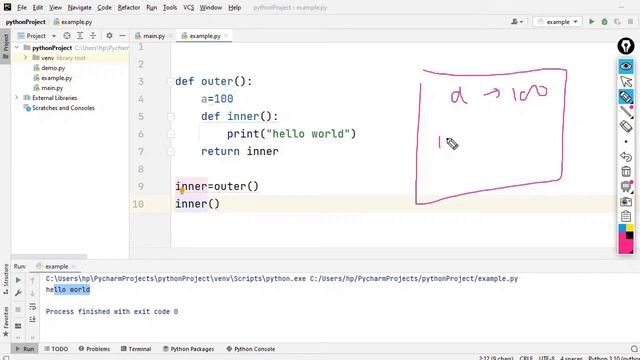Select the highlighter tool in annotation toolbar
This screenshot has height=360, width=640.
click(x=626, y=97)
